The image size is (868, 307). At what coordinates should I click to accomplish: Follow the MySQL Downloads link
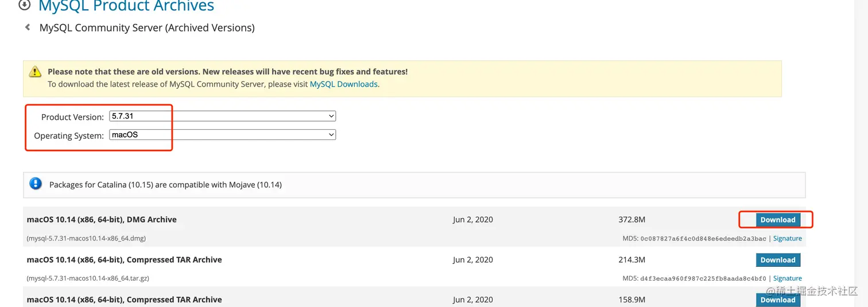[343, 84]
